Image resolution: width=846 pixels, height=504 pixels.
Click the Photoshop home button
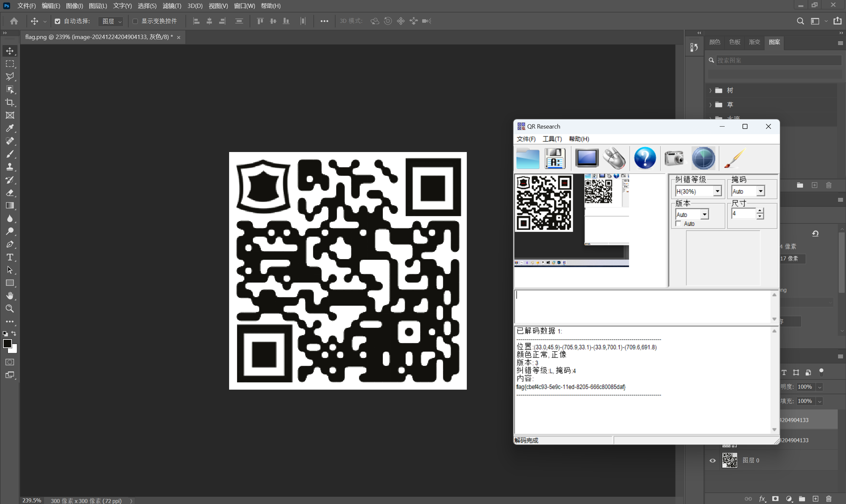[x=14, y=21]
